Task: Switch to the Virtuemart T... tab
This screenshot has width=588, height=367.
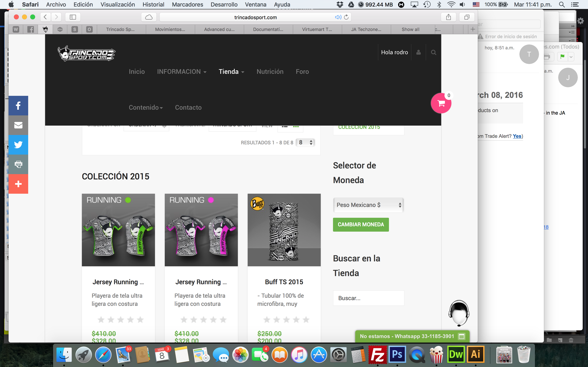Action: coord(317,29)
